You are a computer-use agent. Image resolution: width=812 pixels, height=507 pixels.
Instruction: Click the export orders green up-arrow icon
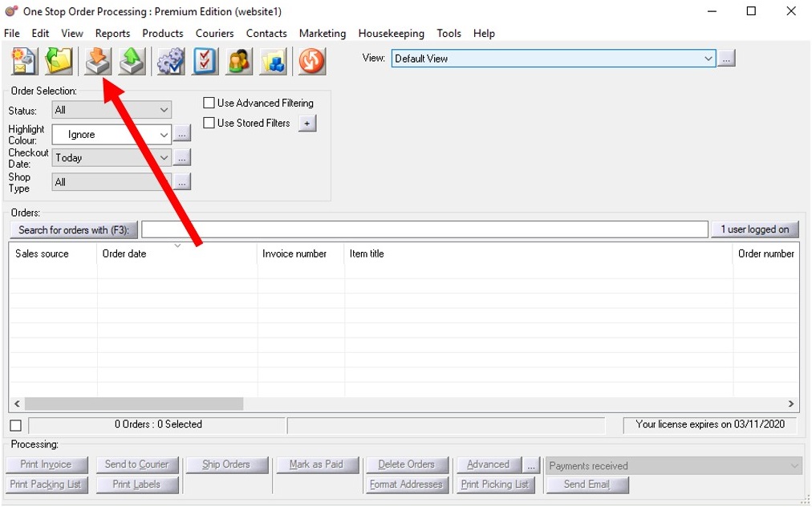tap(132, 61)
